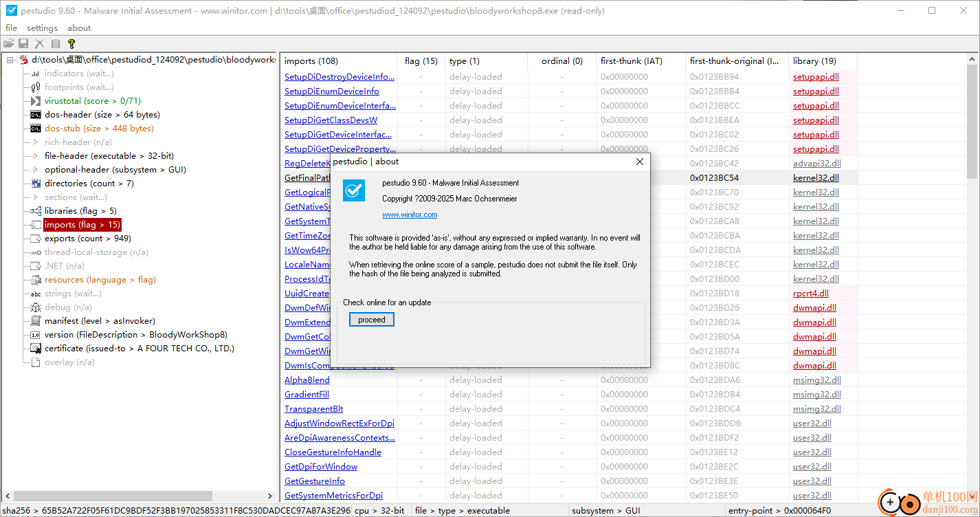Click the tree panel scrollbar left arrow
This screenshot has width=980, height=517.
click(8, 496)
